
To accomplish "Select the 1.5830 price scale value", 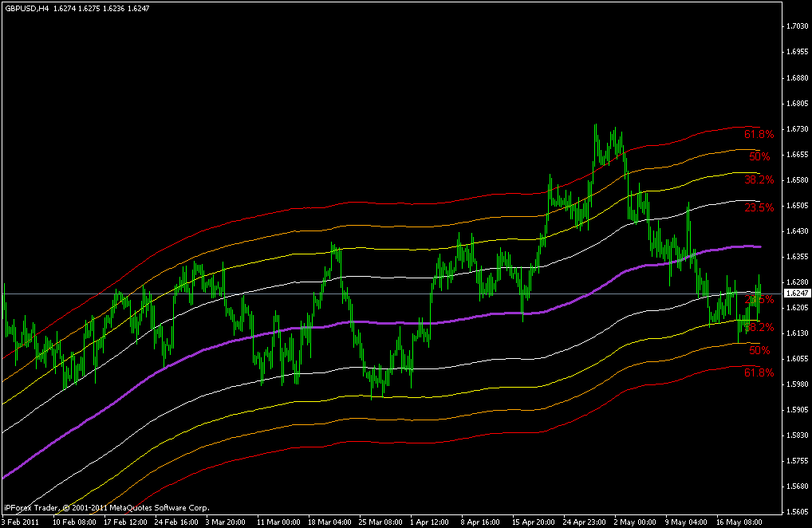I will pyautogui.click(x=797, y=435).
